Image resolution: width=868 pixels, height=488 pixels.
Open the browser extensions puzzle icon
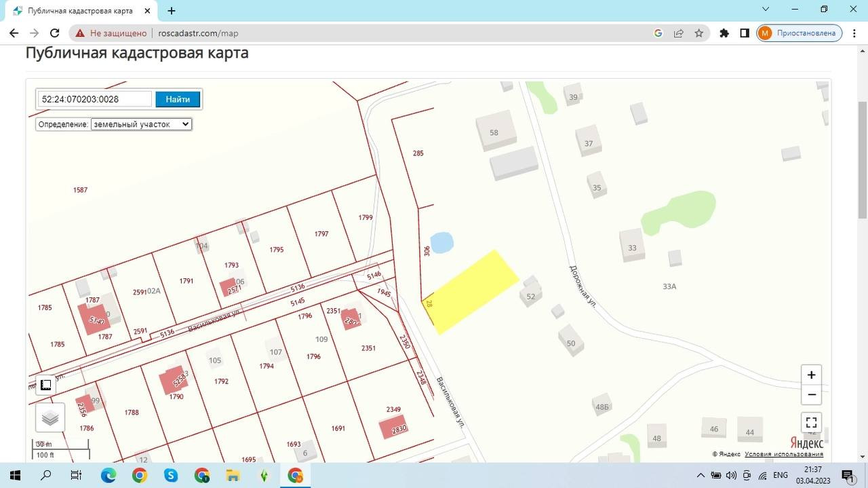pyautogui.click(x=724, y=33)
